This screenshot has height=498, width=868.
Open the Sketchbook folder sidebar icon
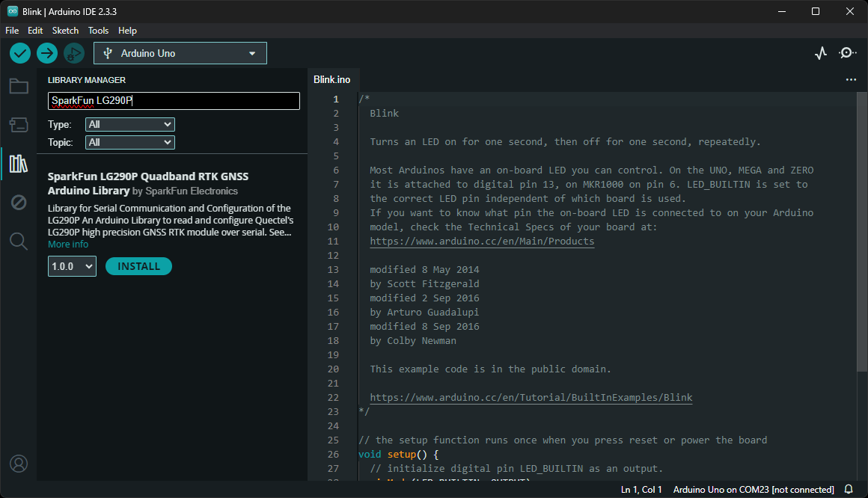pos(19,86)
